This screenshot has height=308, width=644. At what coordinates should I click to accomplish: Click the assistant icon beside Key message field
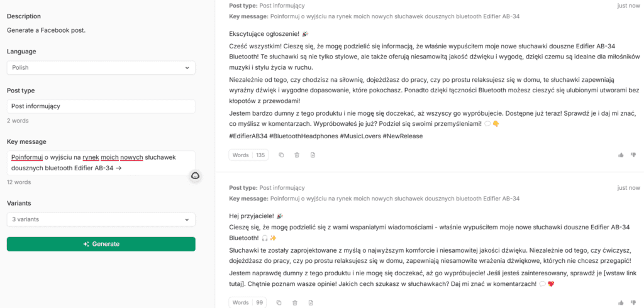click(x=195, y=176)
